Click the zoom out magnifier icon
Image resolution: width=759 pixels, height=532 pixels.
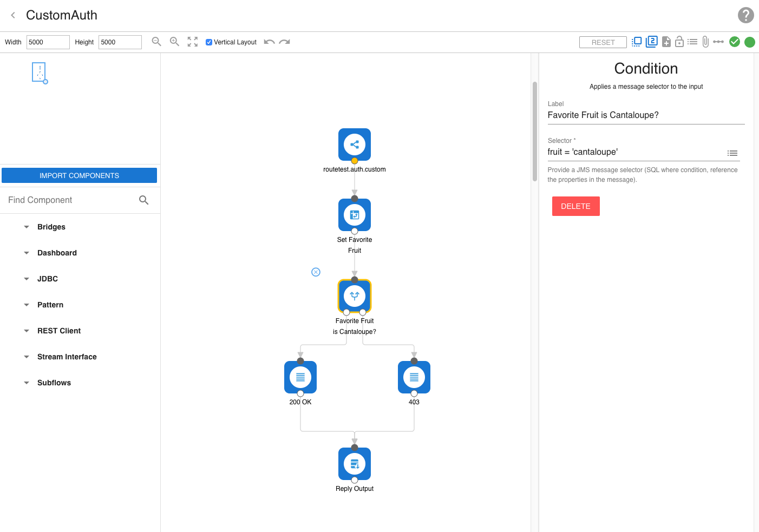click(x=156, y=42)
